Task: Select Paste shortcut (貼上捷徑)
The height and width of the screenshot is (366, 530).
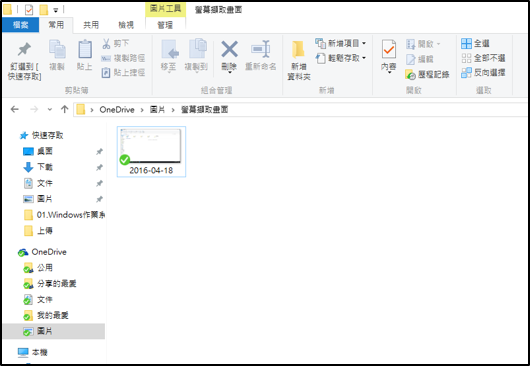Action: (x=123, y=73)
